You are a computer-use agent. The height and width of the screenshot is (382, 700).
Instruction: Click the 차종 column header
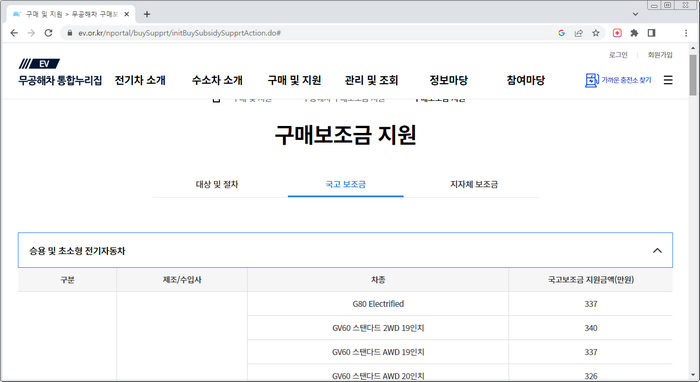378,280
